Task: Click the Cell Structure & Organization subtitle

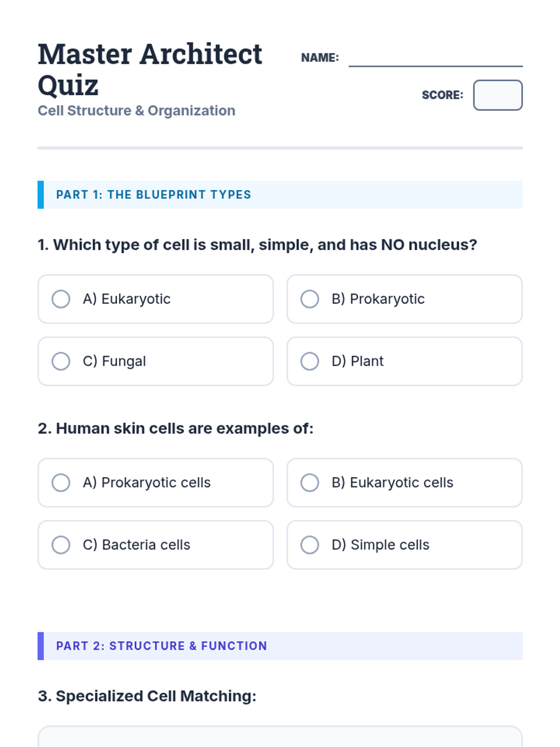Action: point(136,111)
